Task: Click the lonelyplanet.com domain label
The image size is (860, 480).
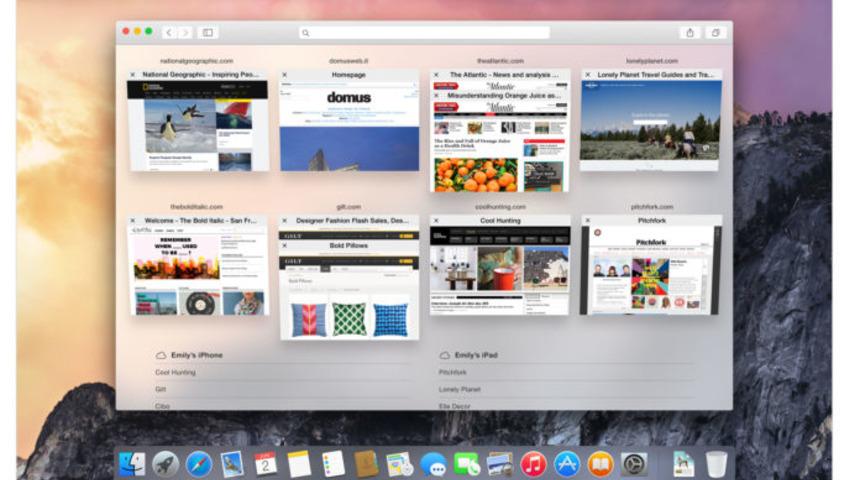Action: pyautogui.click(x=652, y=61)
